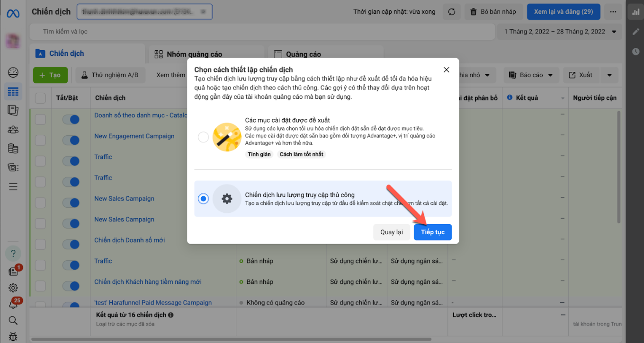
Task: Click Xem lại và đăng (29) button
Action: click(563, 12)
